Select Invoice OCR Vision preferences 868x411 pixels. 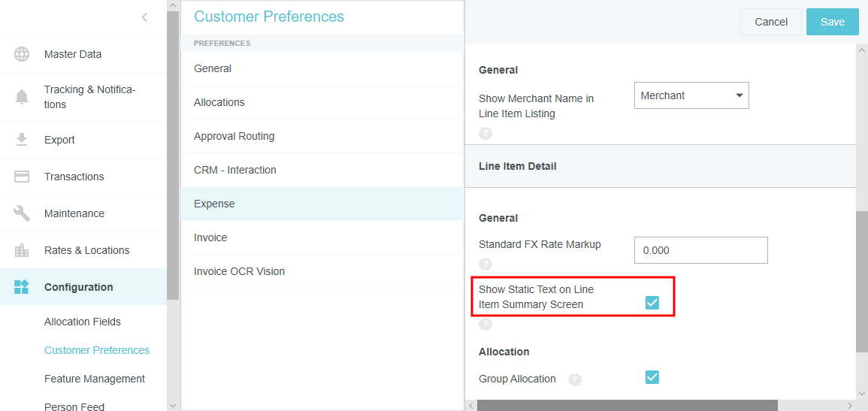coord(239,271)
